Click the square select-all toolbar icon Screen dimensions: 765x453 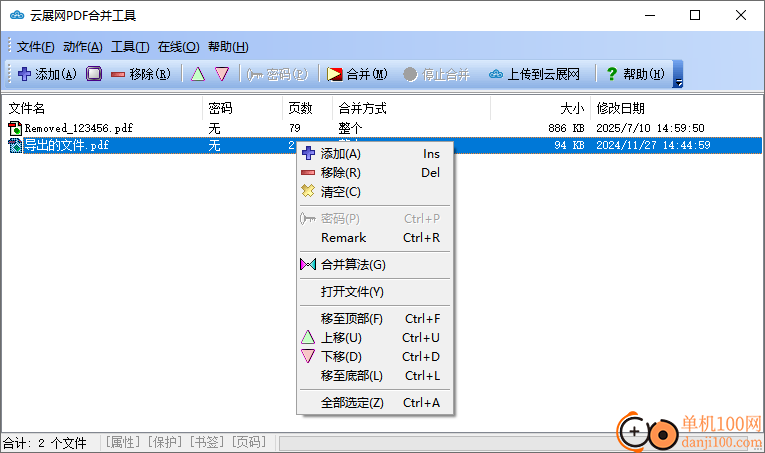click(94, 74)
